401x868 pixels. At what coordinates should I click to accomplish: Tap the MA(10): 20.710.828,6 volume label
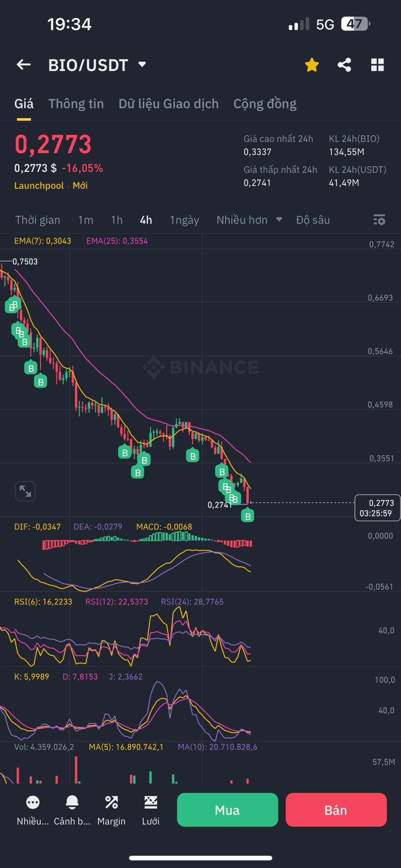point(217,747)
